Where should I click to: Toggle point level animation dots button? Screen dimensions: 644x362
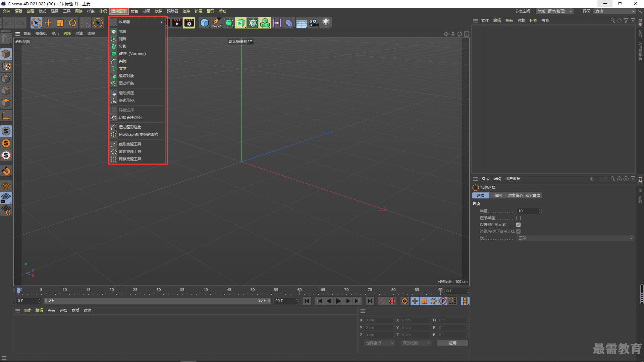452,301
